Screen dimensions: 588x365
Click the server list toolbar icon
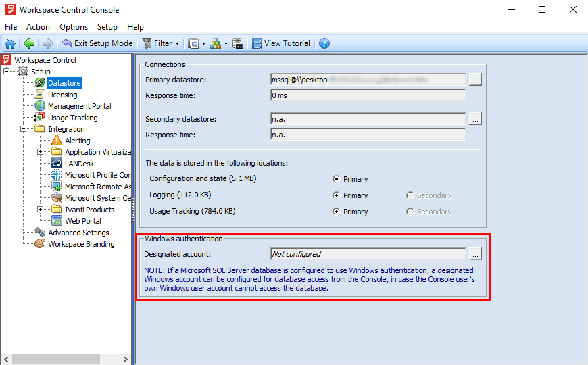(x=238, y=43)
